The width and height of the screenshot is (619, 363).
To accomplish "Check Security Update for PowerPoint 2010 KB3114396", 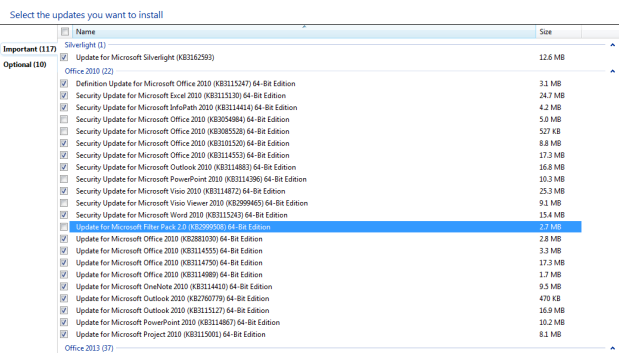I will pyautogui.click(x=64, y=179).
